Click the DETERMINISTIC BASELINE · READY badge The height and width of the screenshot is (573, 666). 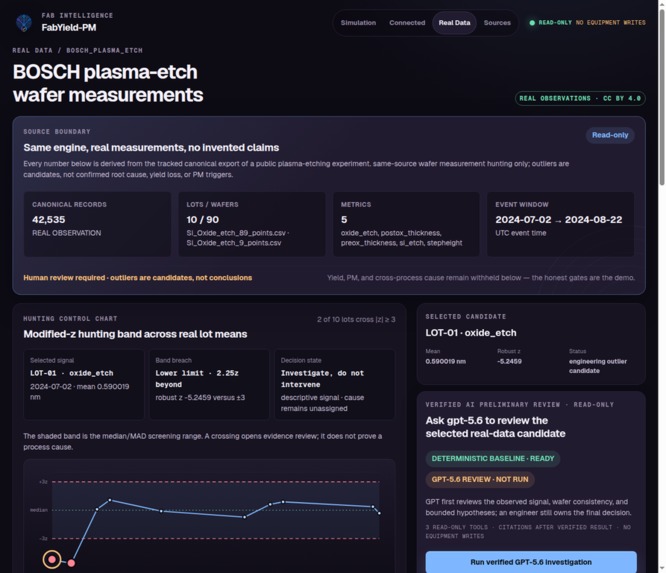493,459
